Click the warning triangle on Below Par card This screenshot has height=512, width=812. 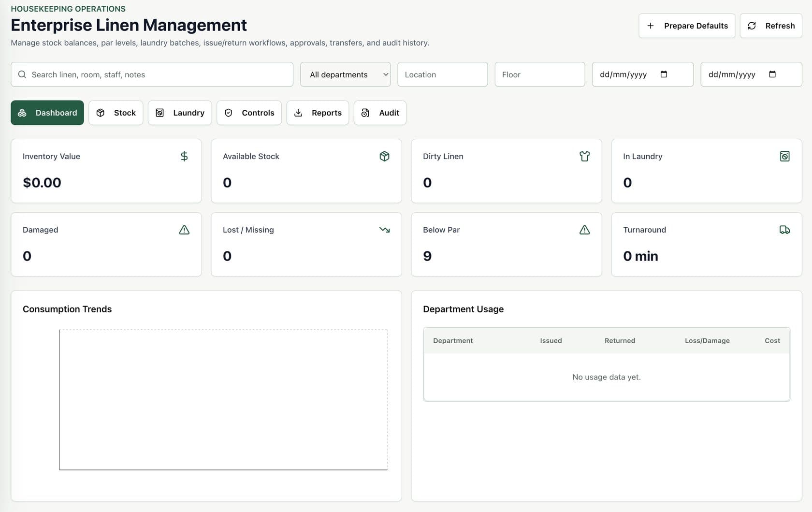(x=584, y=230)
